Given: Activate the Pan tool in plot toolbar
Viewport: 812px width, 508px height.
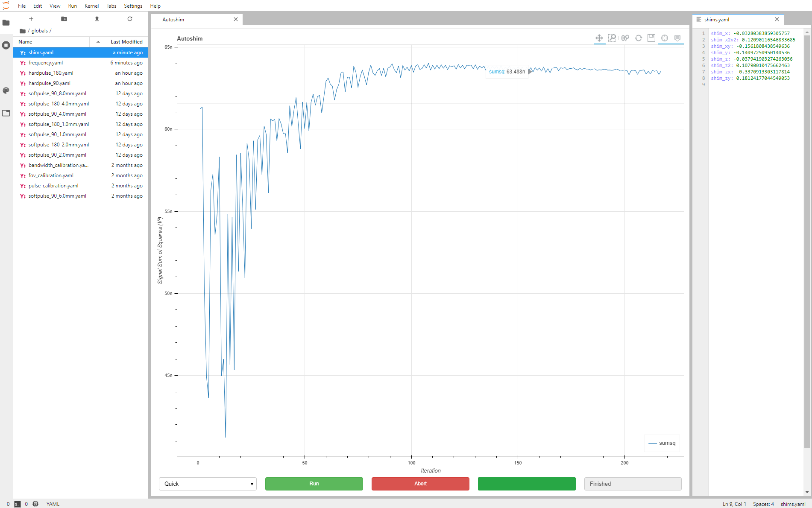Looking at the screenshot, I should coord(599,38).
